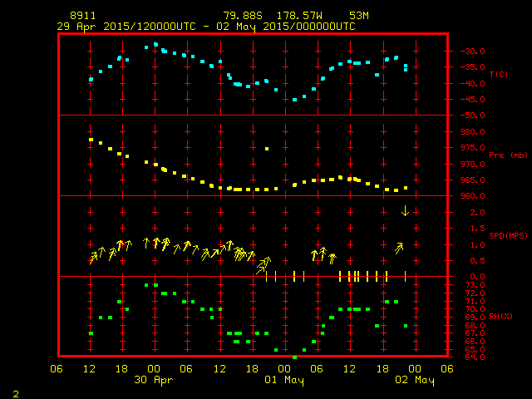Click the -30.0 temperature tick value
The width and height of the screenshot is (532, 399).
(x=472, y=52)
